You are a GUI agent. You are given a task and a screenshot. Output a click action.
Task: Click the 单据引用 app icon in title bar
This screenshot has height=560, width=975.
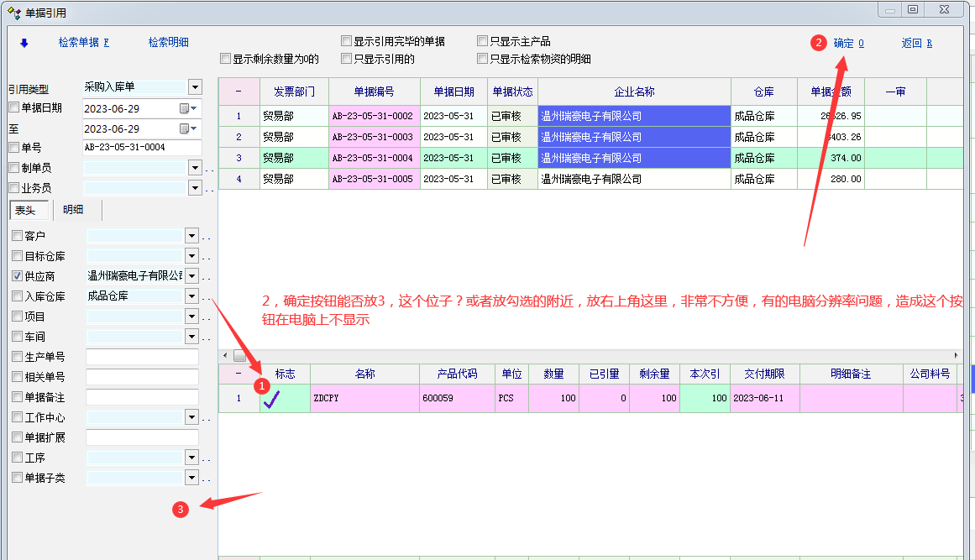14,13
